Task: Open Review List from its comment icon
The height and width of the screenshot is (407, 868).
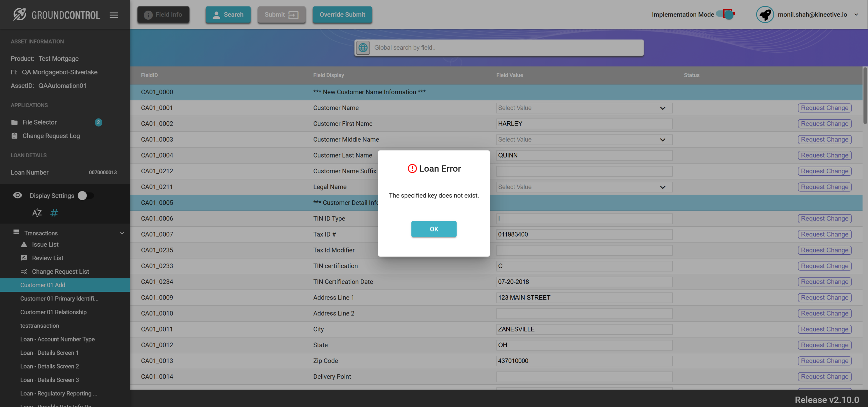Action: [x=24, y=258]
